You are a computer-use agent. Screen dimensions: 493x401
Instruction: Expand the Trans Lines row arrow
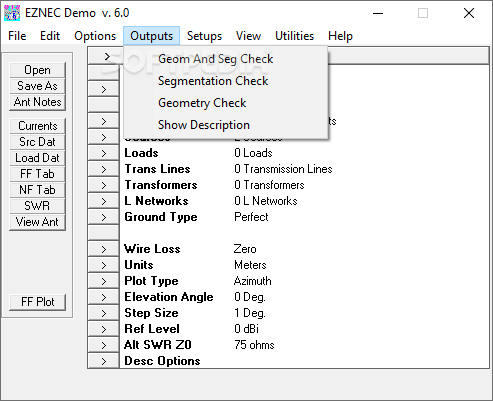pyautogui.click(x=103, y=169)
